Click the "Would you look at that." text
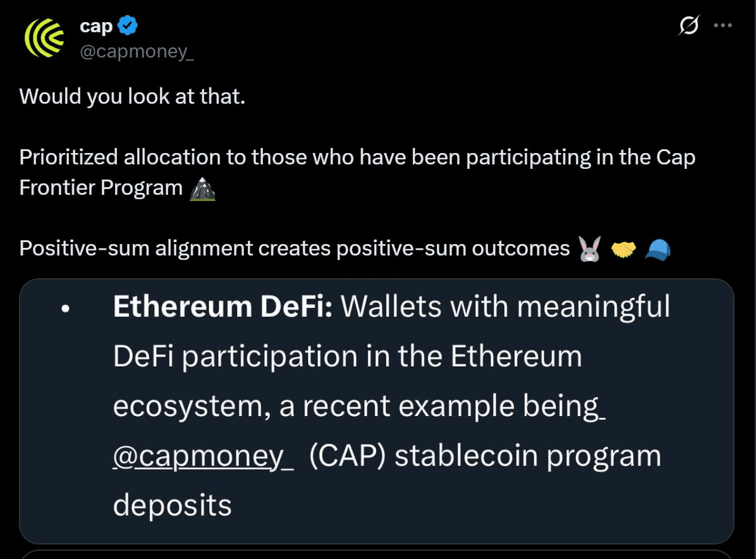 coord(132,96)
